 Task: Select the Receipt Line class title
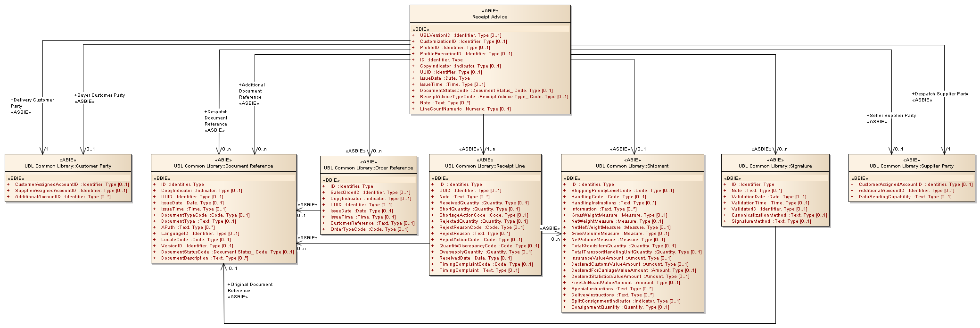[x=485, y=166]
